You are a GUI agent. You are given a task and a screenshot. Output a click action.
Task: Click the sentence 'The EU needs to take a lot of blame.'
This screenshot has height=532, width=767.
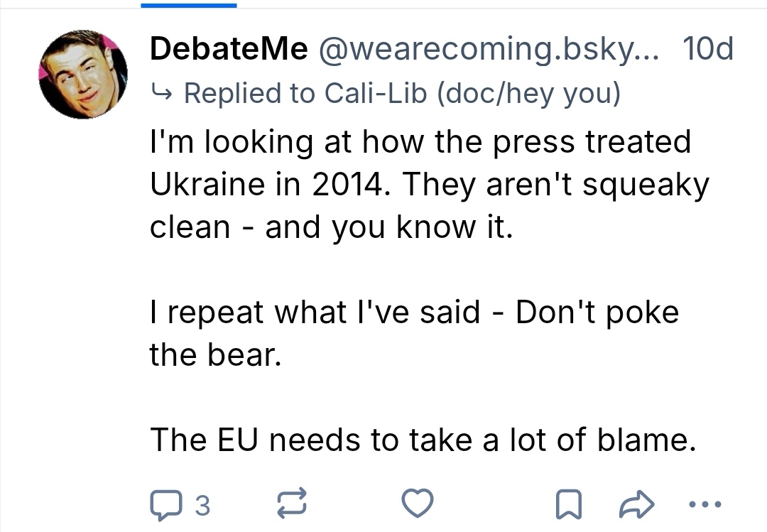tap(423, 440)
